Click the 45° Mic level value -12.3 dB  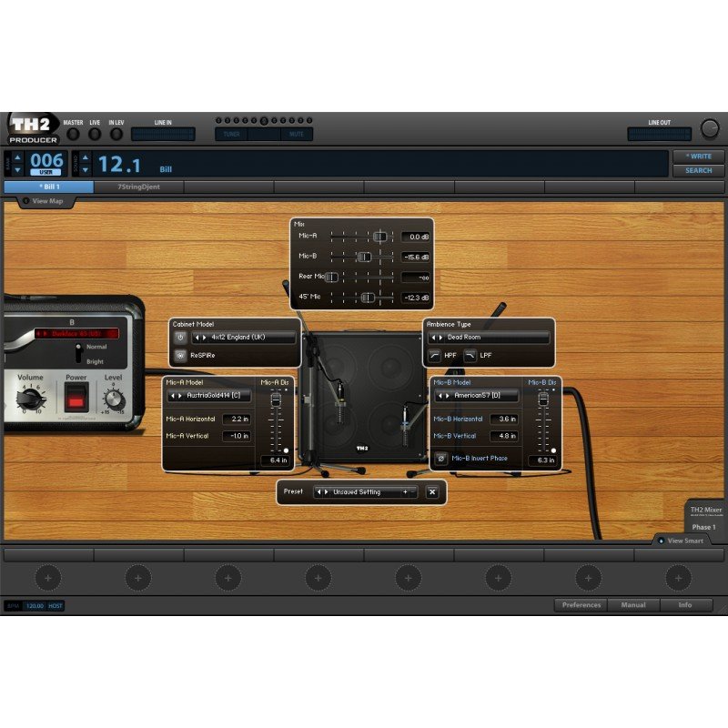(x=416, y=298)
